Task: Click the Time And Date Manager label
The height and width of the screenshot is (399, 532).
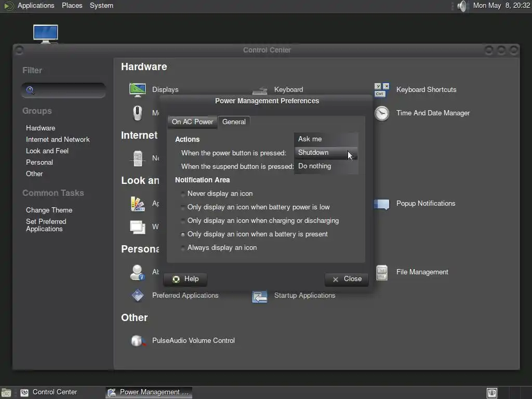Action: 433,113
